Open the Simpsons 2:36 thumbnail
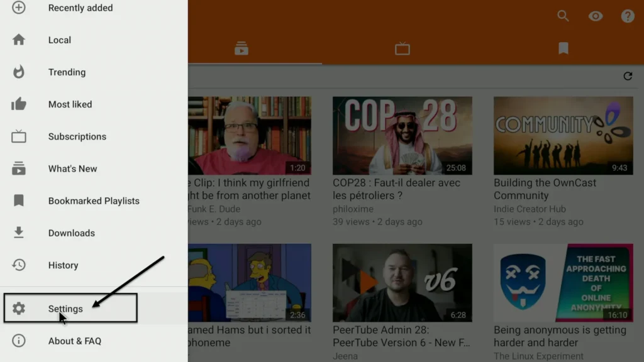Viewport: 644px width, 362px height. point(250,283)
